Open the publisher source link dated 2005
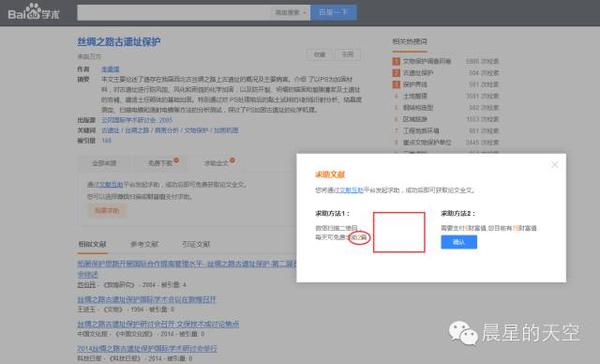Screen dimensions: 600x364 click(x=137, y=120)
